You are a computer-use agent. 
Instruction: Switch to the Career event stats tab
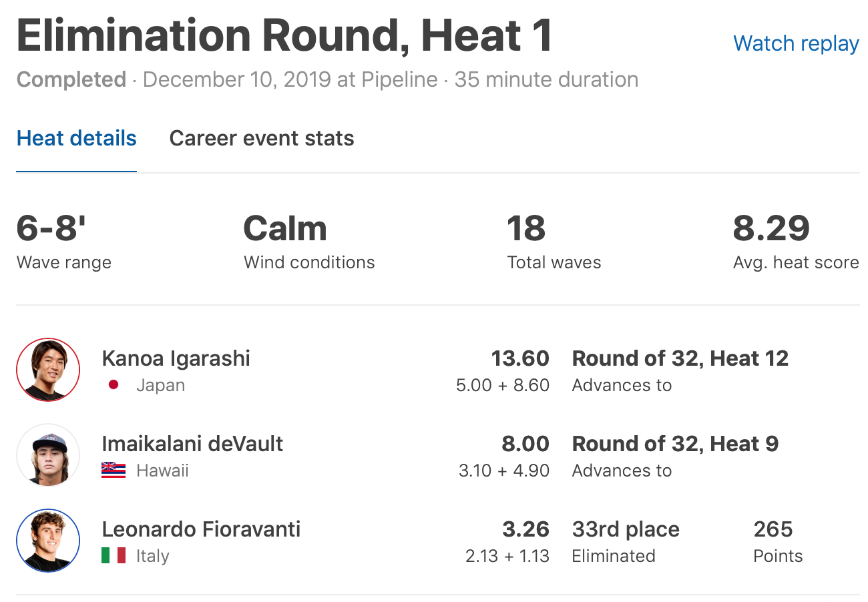pos(262,138)
